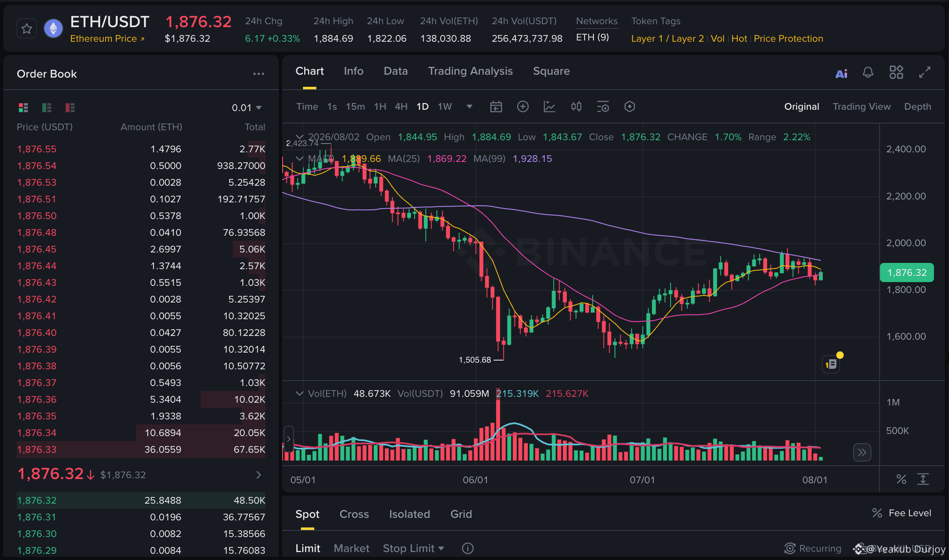Switch to Original chart view
Image resolution: width=949 pixels, height=560 pixels.
coord(802,107)
